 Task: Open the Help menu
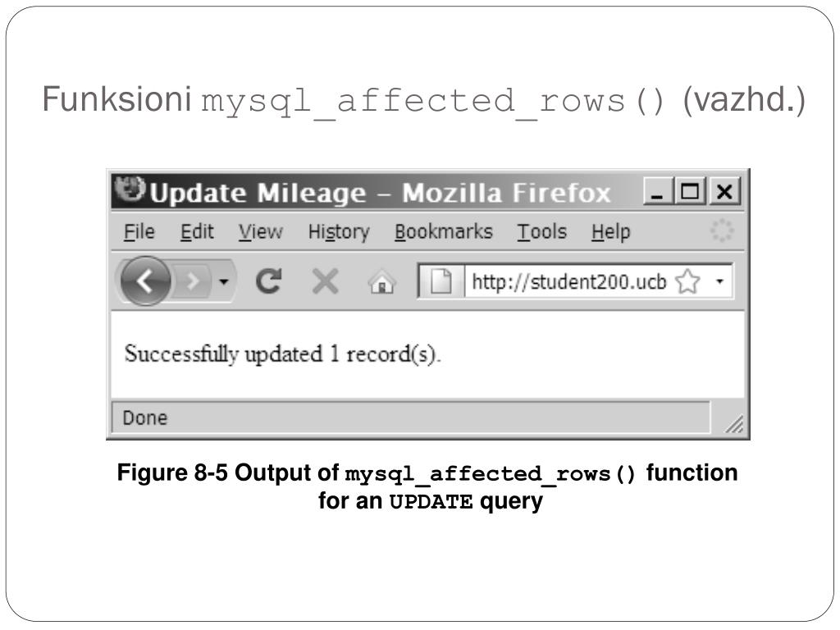pyautogui.click(x=610, y=232)
